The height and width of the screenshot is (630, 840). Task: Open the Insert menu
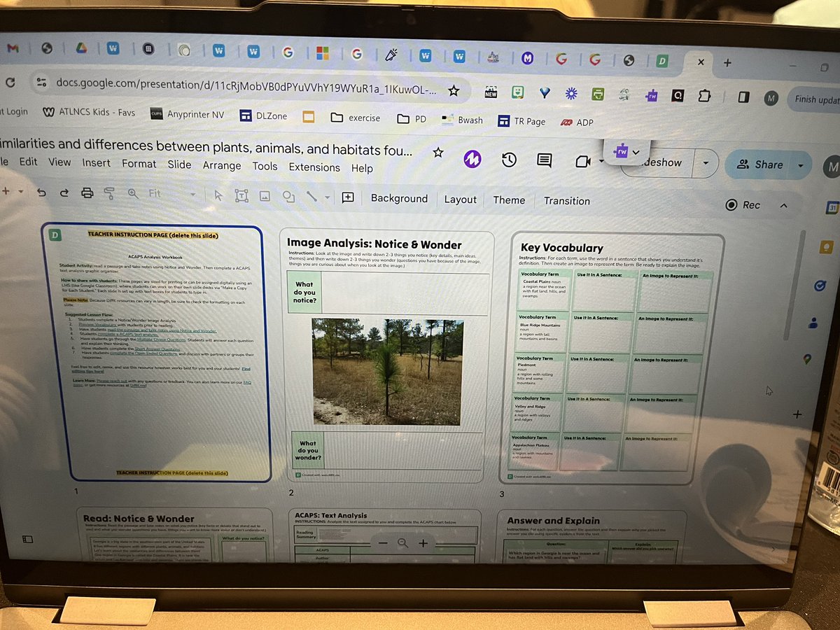click(x=96, y=162)
